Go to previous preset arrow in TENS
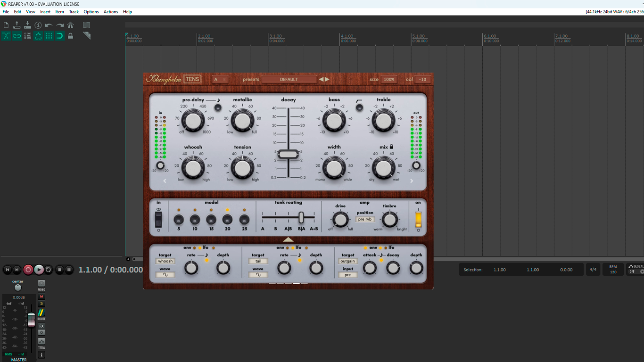Viewport: 644px width, 362px height. (x=322, y=79)
